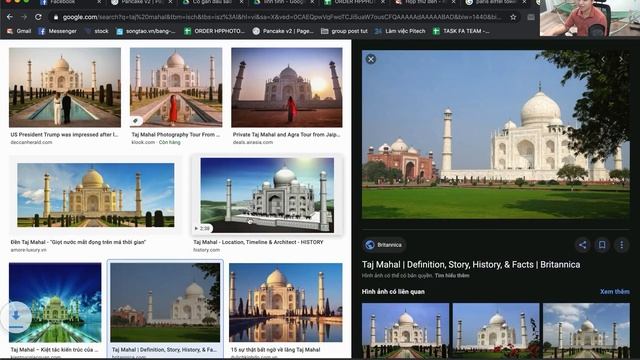Close the image preview panel
This screenshot has height=360, width=640.
(x=371, y=59)
